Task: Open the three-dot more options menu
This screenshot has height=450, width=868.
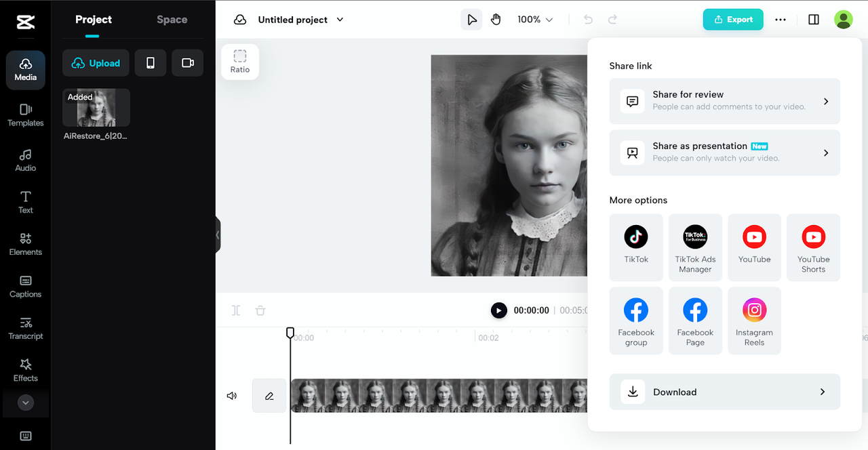Action: tap(781, 20)
